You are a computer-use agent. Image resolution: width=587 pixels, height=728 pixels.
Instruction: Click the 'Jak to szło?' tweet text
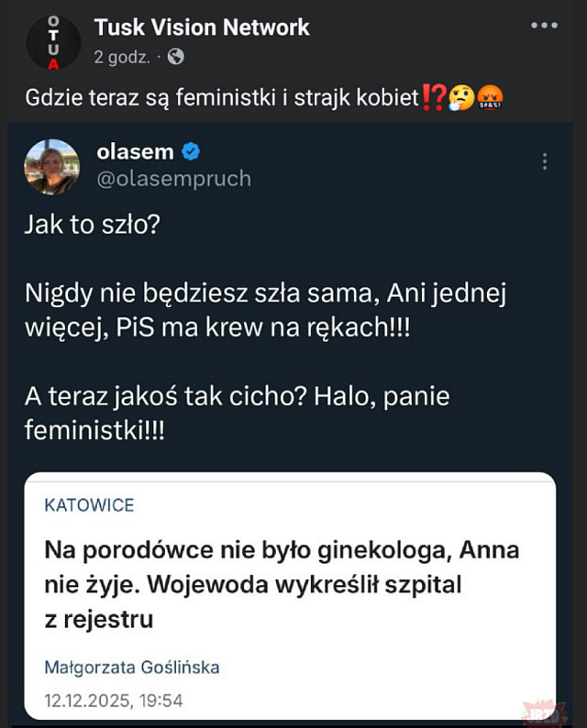[x=91, y=226]
